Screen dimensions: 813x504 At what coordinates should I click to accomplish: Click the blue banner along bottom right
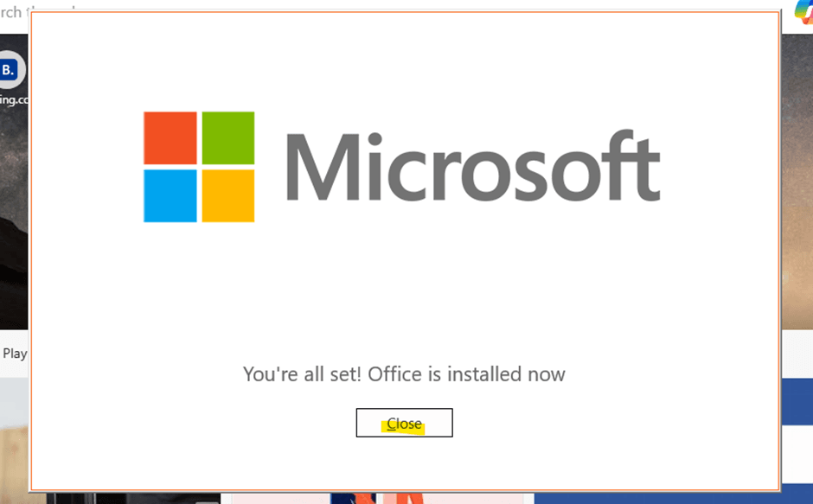pyautogui.click(x=674, y=498)
